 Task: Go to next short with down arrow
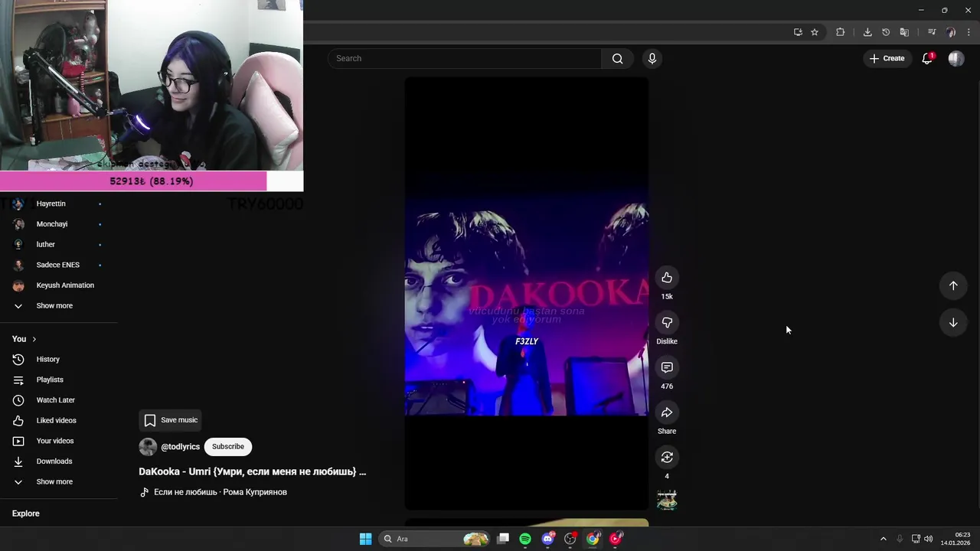(x=953, y=323)
